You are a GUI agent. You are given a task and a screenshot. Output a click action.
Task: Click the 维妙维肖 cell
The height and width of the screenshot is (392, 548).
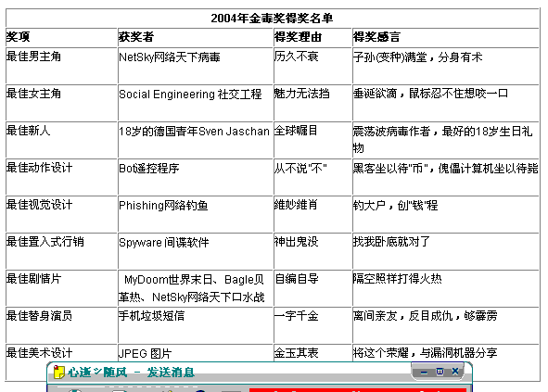(x=312, y=214)
